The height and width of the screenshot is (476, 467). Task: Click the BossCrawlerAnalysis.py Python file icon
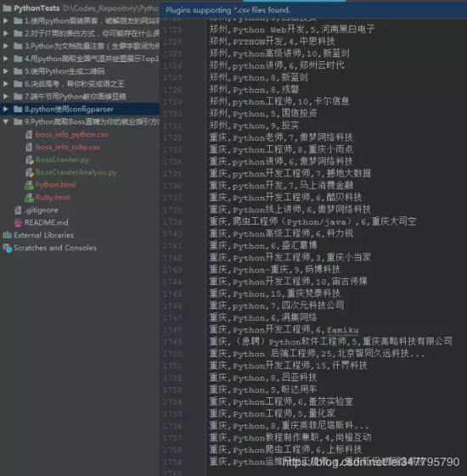[29, 172]
